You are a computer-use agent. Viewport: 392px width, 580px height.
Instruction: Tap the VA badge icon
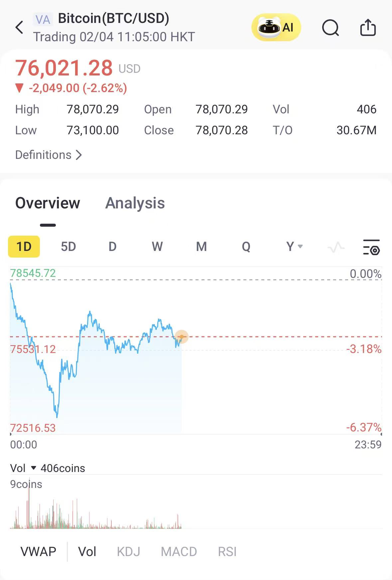[x=43, y=20]
